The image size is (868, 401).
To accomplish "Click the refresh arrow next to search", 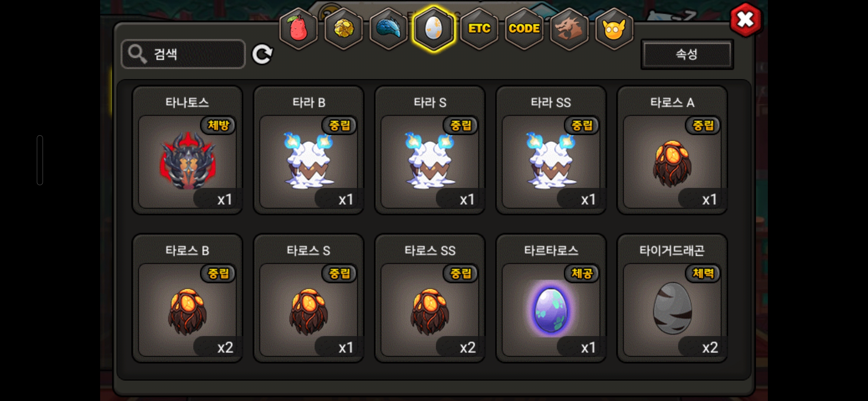I will [262, 54].
